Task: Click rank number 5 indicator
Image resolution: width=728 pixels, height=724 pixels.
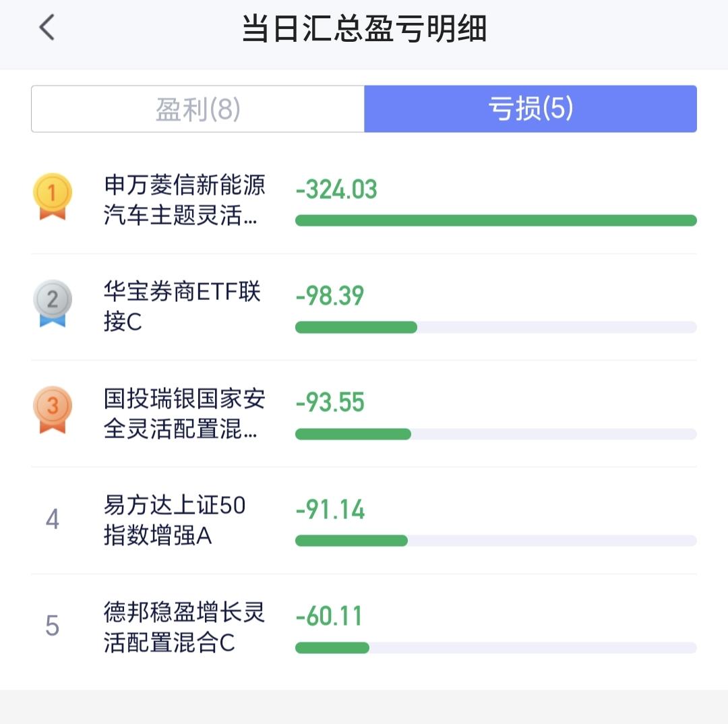Action: [x=53, y=626]
